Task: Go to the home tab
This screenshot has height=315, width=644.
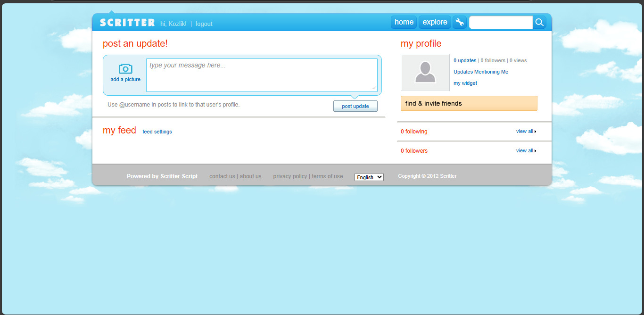Action: click(x=404, y=22)
